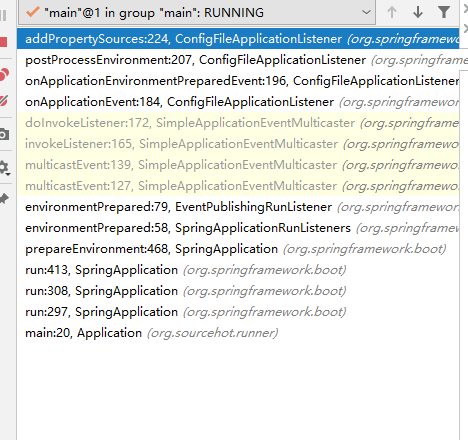
Task: Click the camera thread dump icon
Action: click(x=4, y=134)
